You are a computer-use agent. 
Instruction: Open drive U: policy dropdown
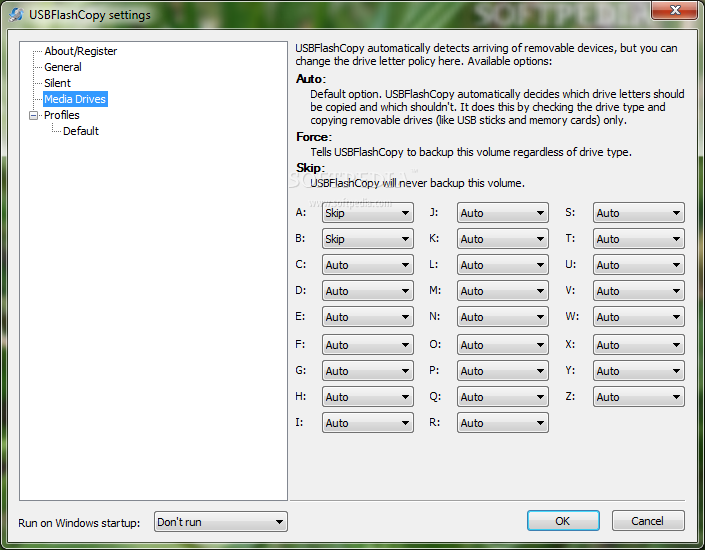click(639, 265)
